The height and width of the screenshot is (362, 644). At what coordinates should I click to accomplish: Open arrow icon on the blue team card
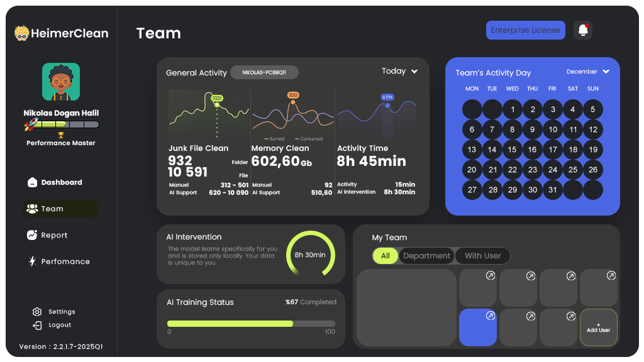(491, 315)
